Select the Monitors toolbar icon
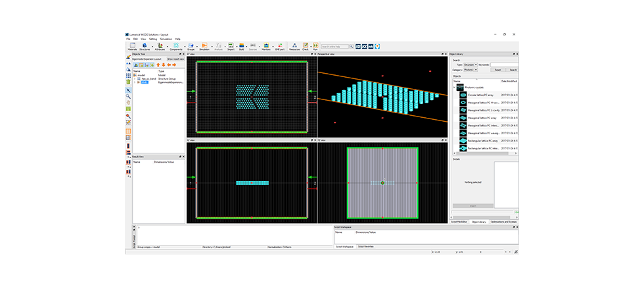644x287 pixels. pos(266,45)
